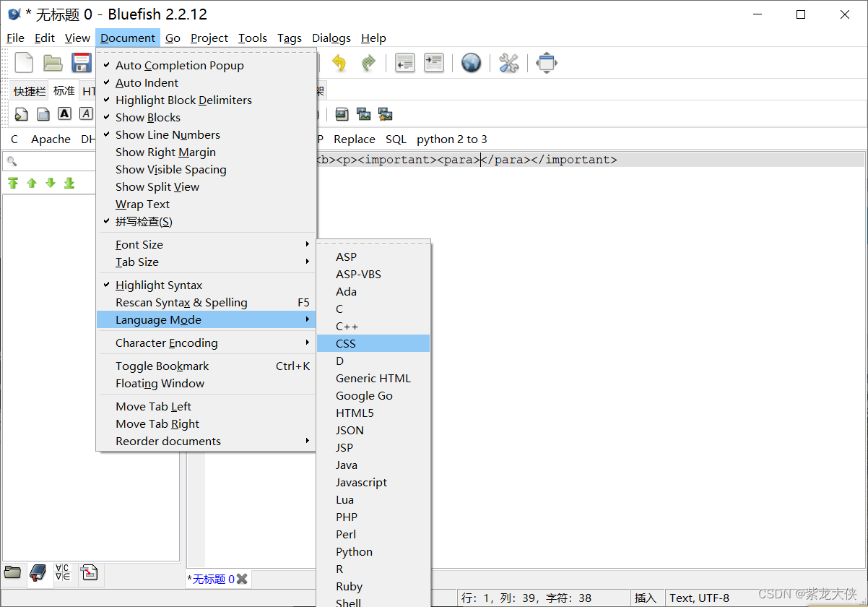Toggle 拼写检查(S) spell check option
Viewport: 868px width, 607px height.
point(206,221)
